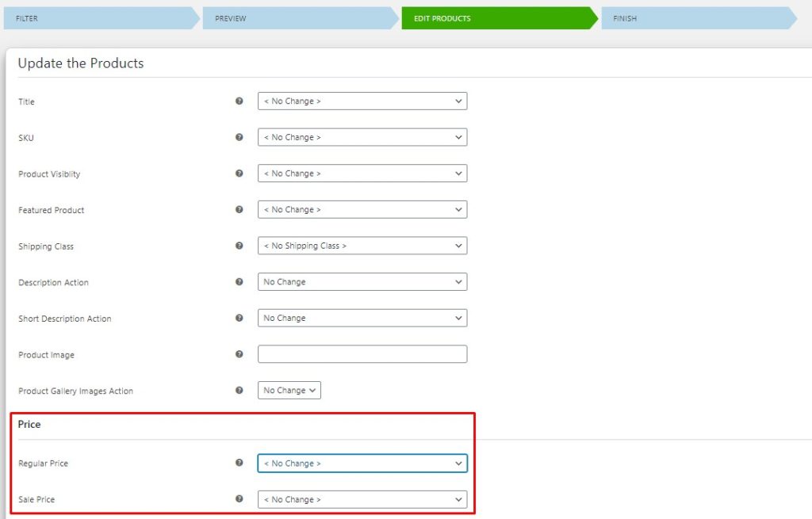The height and width of the screenshot is (519, 812).
Task: Click the Short Description Action label
Action: (65, 319)
